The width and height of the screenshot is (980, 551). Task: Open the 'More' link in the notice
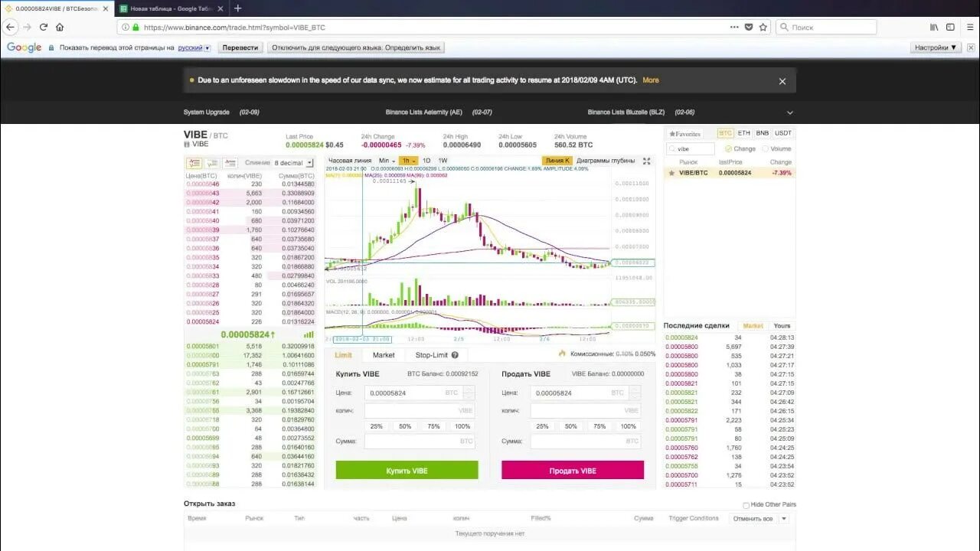point(651,80)
